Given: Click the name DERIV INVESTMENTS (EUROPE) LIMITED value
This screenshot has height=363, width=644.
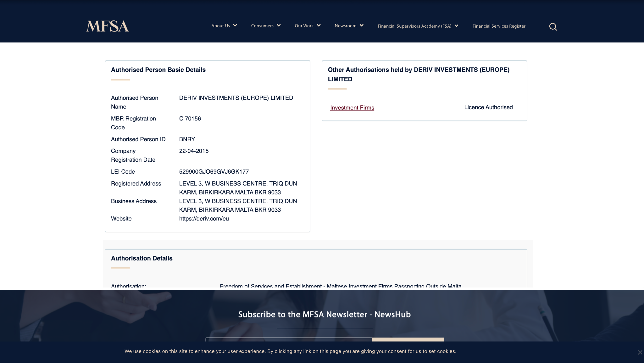Looking at the screenshot, I should click(236, 98).
